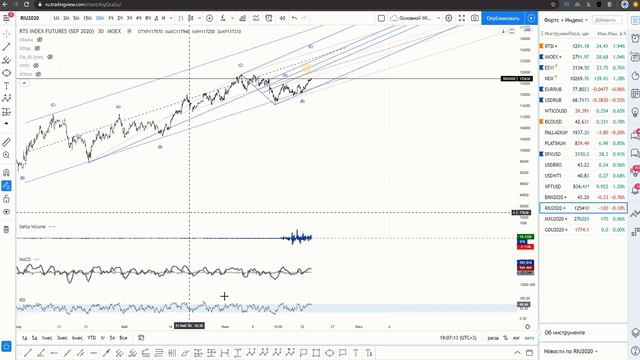Viewport: 640px width, 360px height.
Task: Select the trend line tool in left sidebar
Action: 6,47
